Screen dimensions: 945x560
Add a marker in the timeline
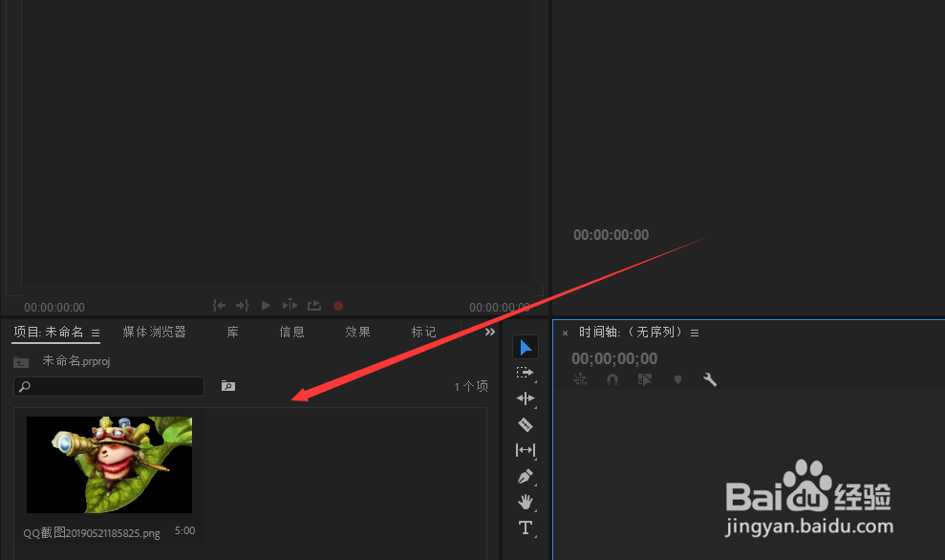[678, 379]
